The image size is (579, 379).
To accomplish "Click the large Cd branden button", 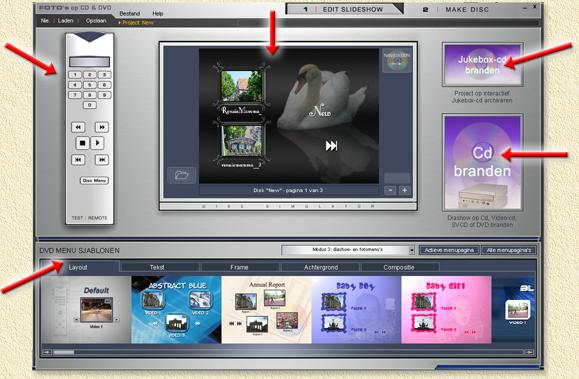I will [482, 162].
